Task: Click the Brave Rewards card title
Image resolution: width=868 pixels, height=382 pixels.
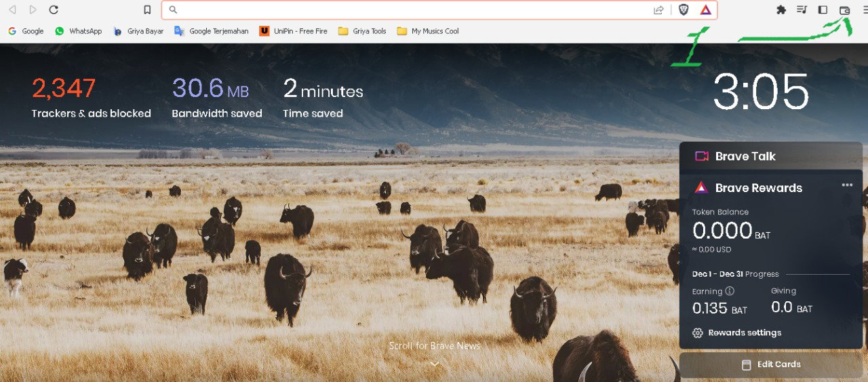Action: tap(759, 188)
